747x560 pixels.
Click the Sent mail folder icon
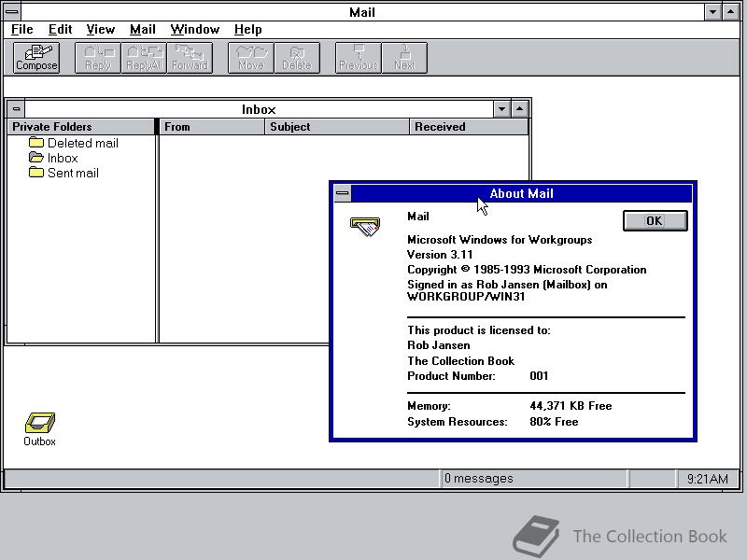pos(36,173)
